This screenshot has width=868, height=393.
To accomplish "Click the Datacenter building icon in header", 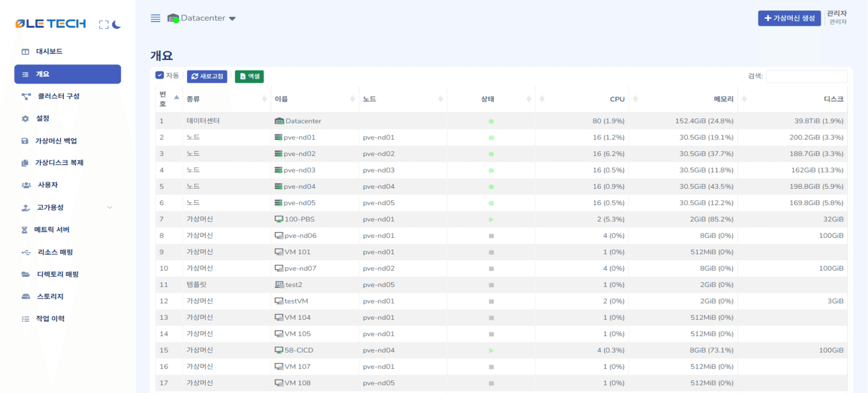I will pos(173,18).
